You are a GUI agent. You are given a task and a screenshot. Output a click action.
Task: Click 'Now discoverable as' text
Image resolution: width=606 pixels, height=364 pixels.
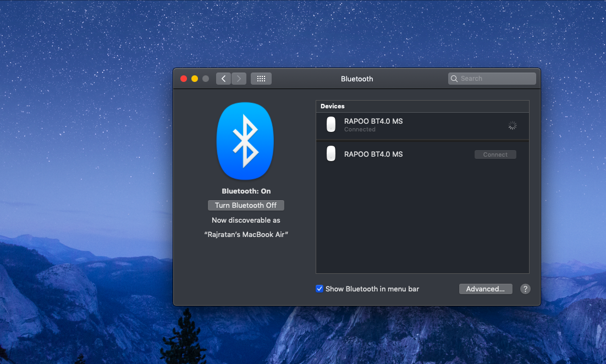[x=246, y=220]
